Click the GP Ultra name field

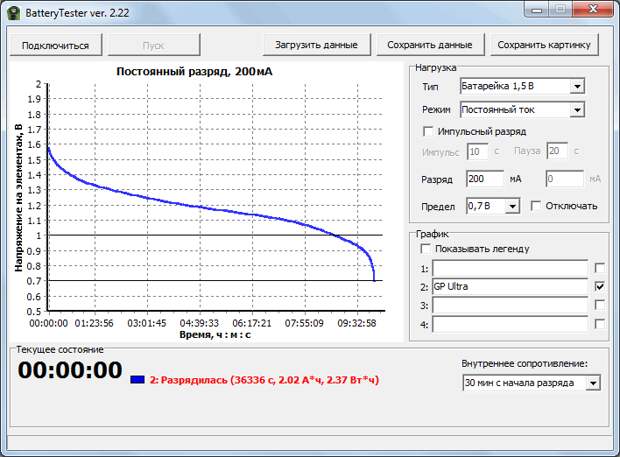[510, 287]
